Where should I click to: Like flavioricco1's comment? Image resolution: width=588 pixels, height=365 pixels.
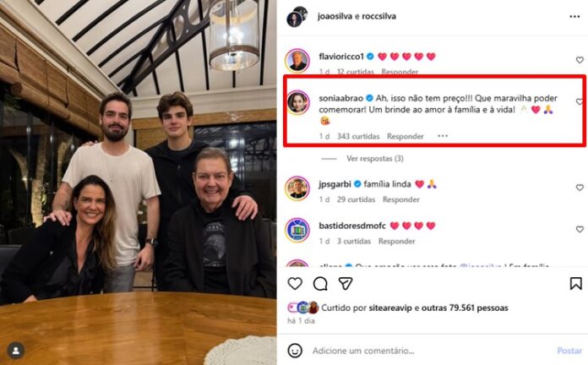pos(580,60)
